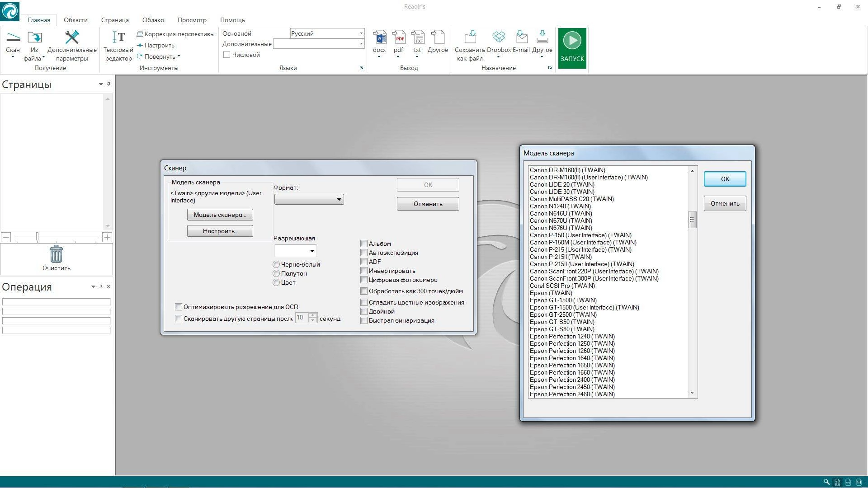Viewport: 868px width, 488px height.
Task: Open the Основной language dropdown
Action: coord(361,33)
